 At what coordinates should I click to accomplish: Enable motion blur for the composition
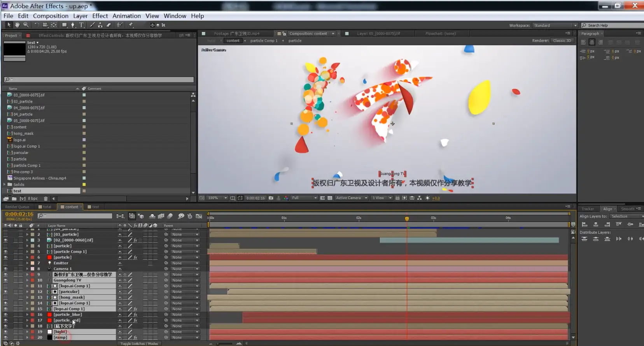point(170,216)
